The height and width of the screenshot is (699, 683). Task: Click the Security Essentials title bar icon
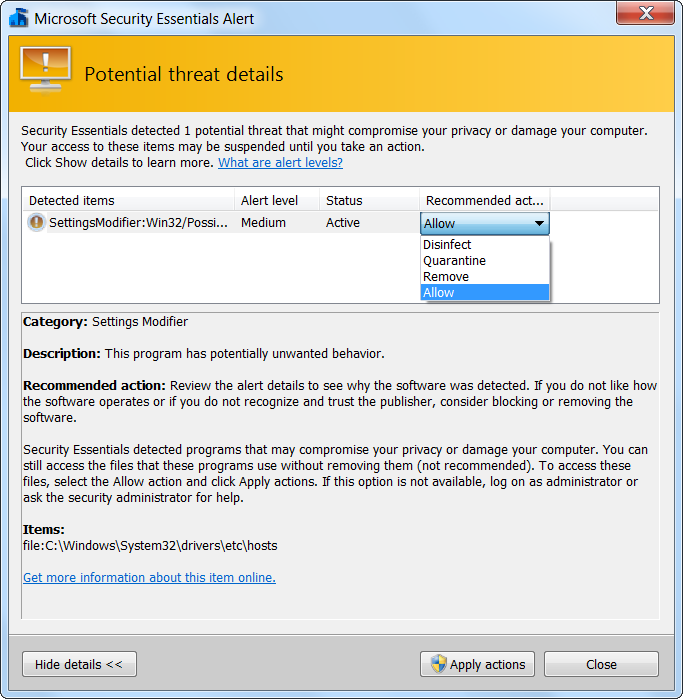(x=18, y=18)
